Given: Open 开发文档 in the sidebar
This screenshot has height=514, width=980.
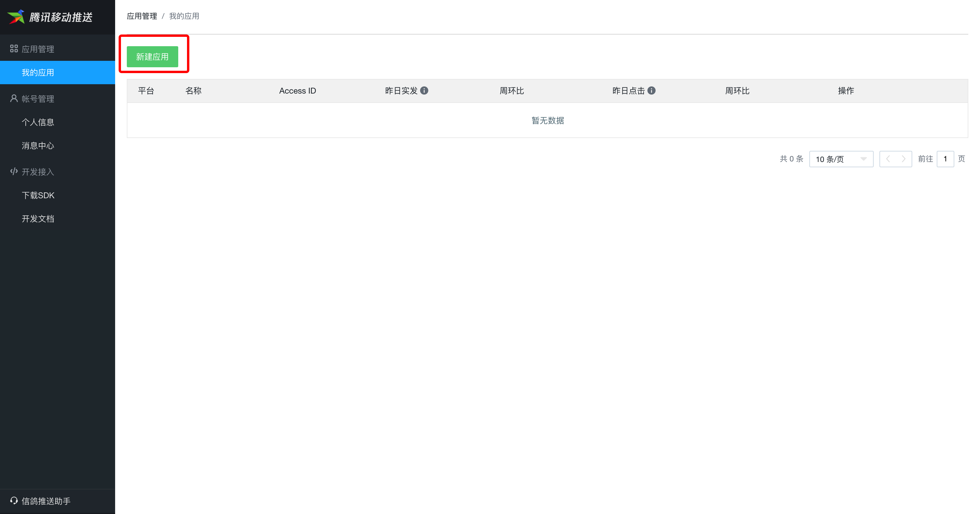Looking at the screenshot, I should click(x=38, y=219).
